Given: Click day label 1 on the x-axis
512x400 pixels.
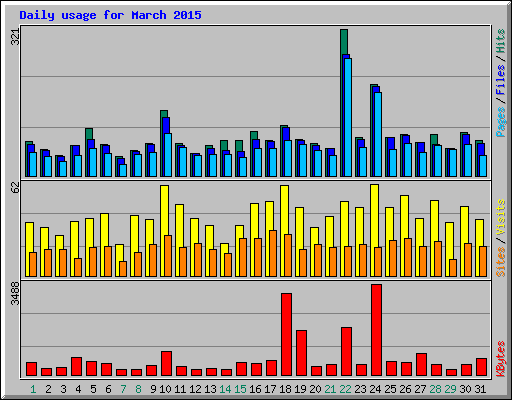Looking at the screenshot, I should [x=33, y=389].
